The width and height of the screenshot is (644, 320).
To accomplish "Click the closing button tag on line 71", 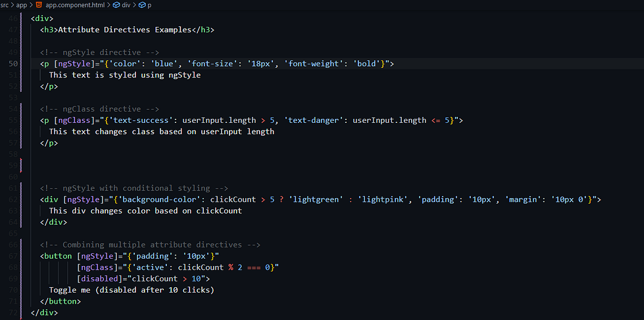I will [60, 301].
